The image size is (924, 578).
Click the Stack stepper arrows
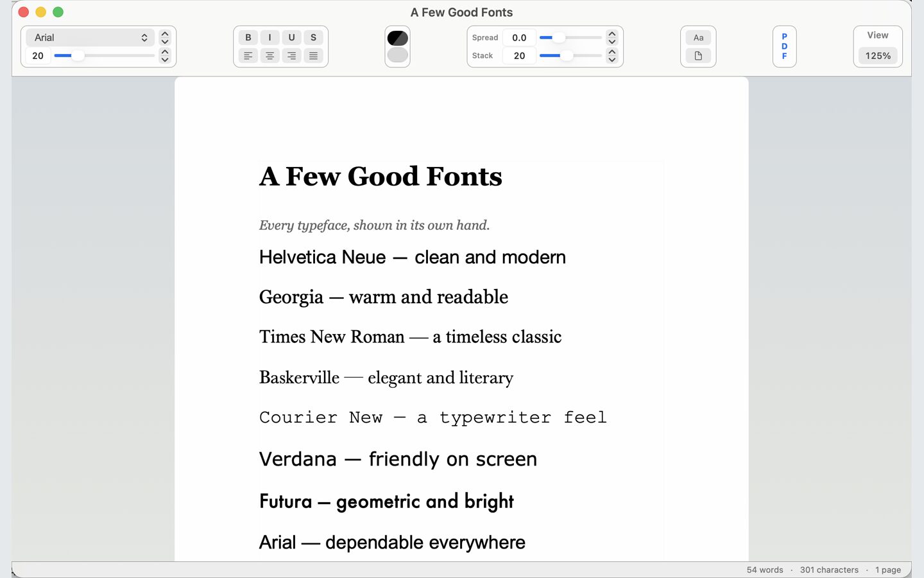point(612,56)
